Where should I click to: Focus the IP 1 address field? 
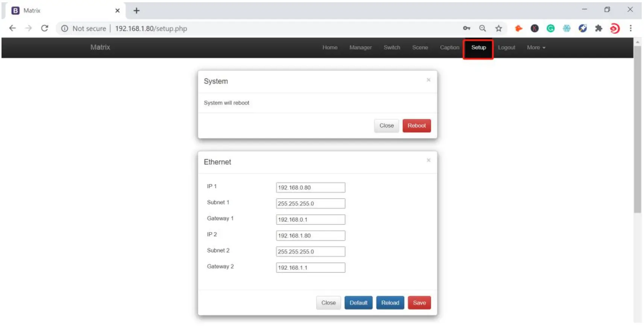[x=311, y=187]
